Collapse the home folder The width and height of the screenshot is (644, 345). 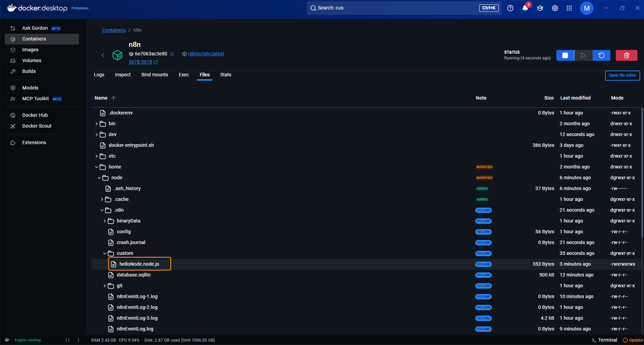97,167
